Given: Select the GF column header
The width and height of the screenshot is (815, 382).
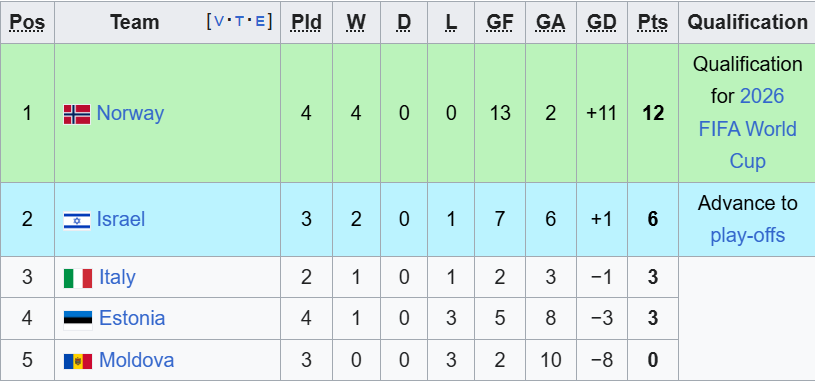Looking at the screenshot, I should pos(499,22).
